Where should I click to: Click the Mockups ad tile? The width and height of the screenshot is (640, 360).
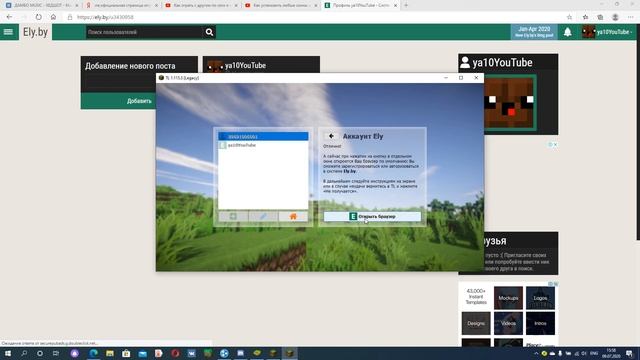tap(508, 298)
